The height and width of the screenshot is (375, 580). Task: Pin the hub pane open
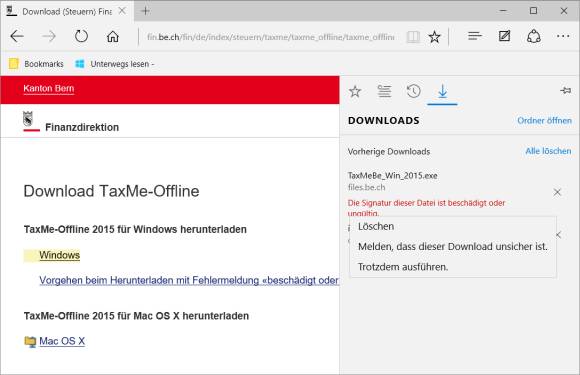[x=566, y=90]
